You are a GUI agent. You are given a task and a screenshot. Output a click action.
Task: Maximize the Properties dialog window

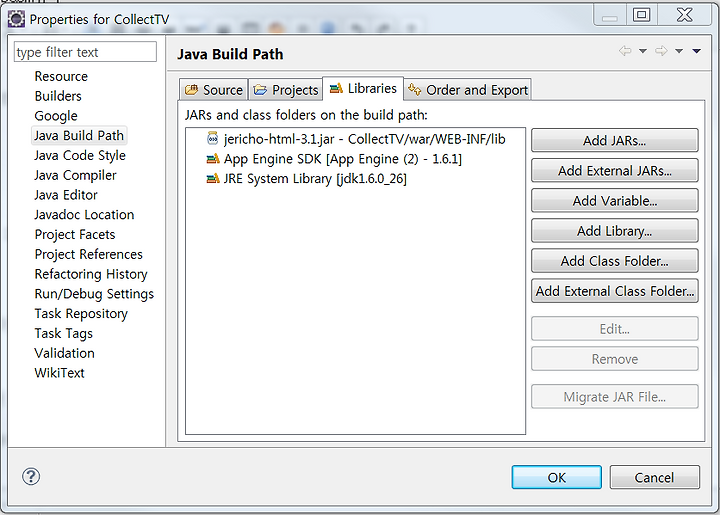(x=641, y=15)
